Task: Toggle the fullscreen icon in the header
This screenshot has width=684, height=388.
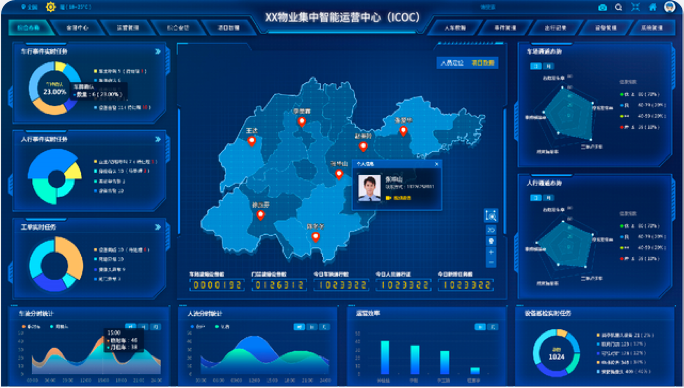Action: tap(636, 7)
